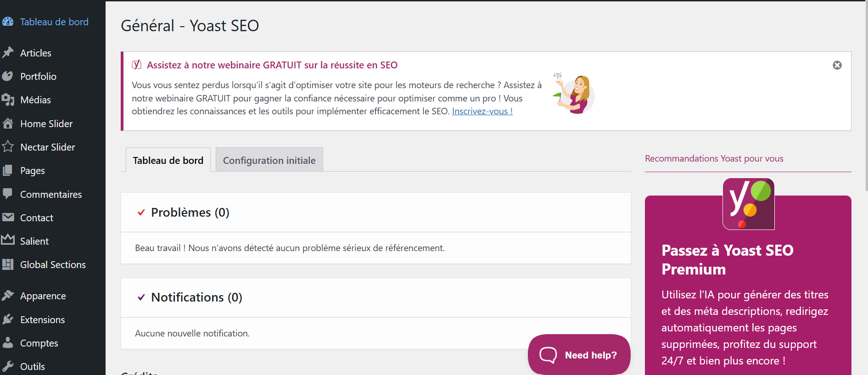The height and width of the screenshot is (375, 868).
Task: Open Extensions menu entry
Action: coord(43,319)
